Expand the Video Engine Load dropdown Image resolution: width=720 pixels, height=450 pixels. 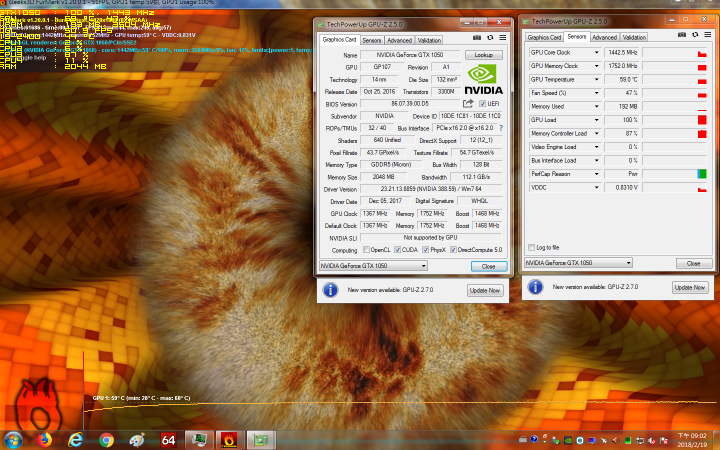(596, 147)
